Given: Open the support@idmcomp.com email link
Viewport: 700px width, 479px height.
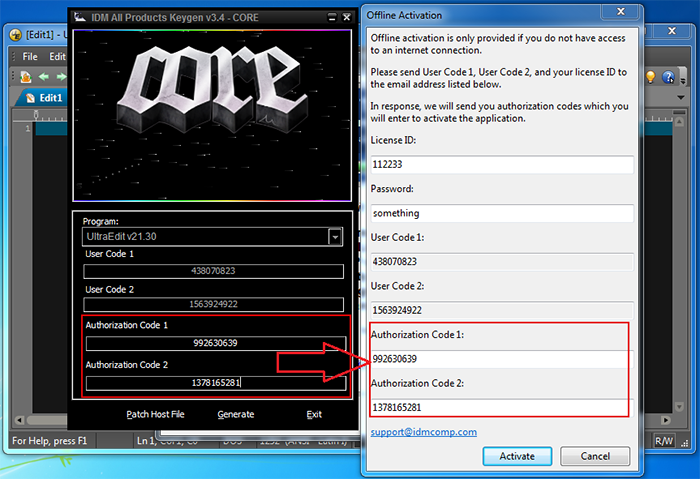Looking at the screenshot, I should pos(424,432).
